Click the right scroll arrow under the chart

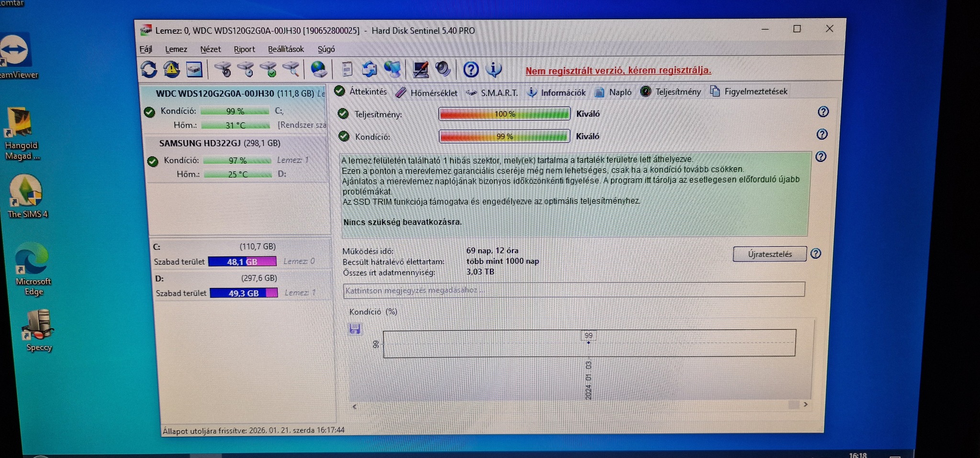(x=806, y=404)
